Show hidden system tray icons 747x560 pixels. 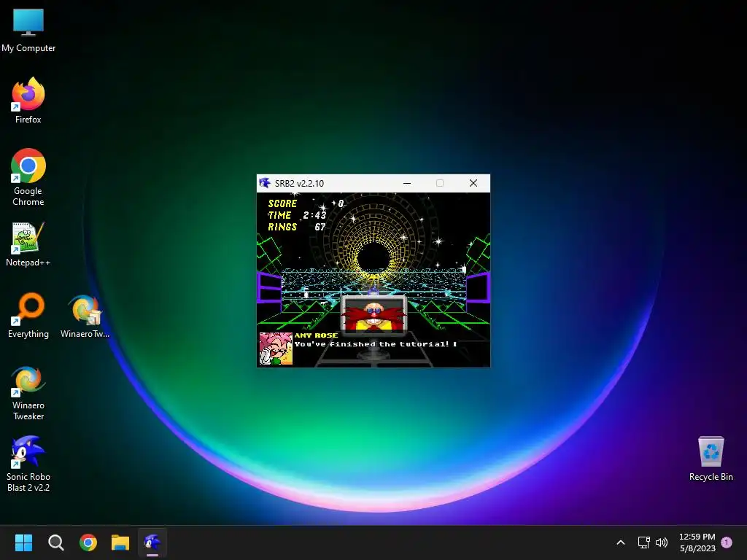(x=620, y=542)
